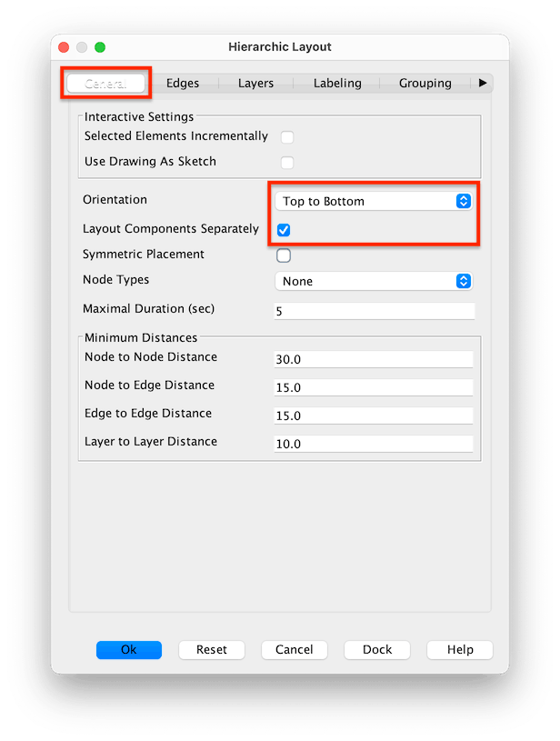Cancel the Hierarchic Layout dialog
Viewport: 560px width, 741px height.
click(x=295, y=650)
